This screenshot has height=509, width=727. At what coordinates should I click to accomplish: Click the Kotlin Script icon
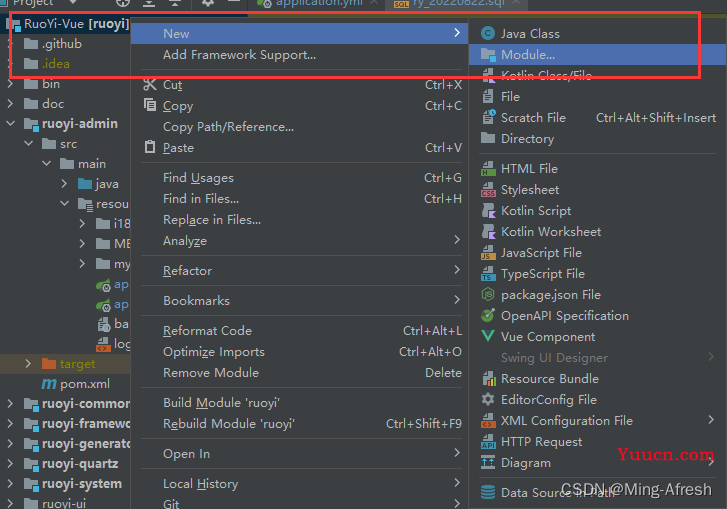(488, 211)
